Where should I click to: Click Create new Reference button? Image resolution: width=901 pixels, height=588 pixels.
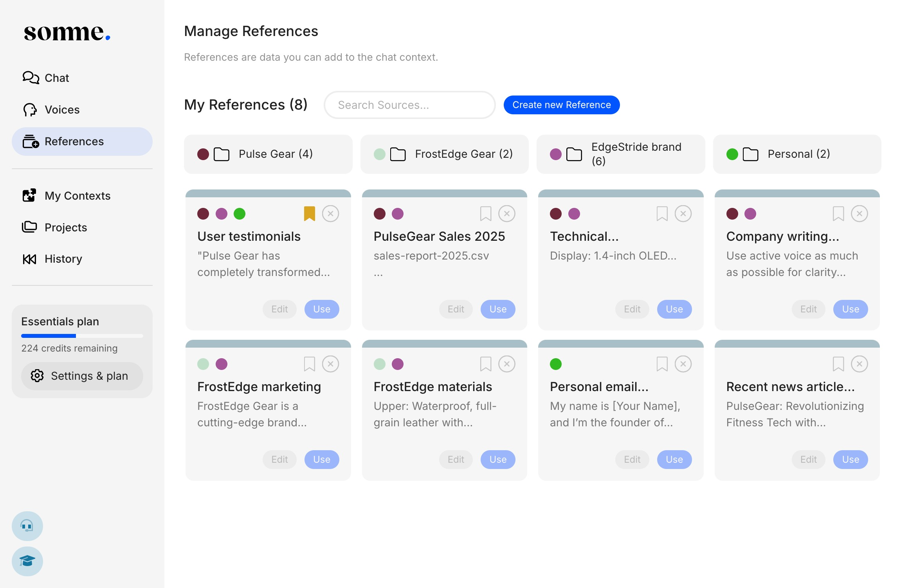[x=561, y=105]
